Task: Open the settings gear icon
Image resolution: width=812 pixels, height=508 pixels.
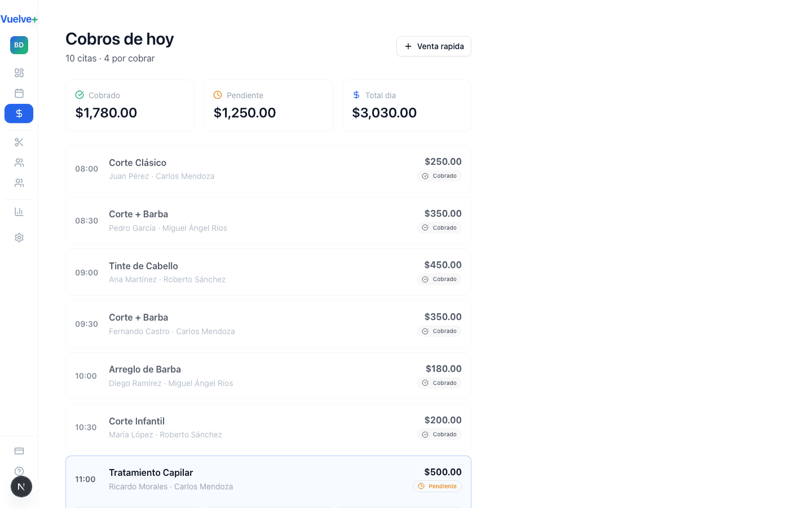Action: click(x=19, y=238)
